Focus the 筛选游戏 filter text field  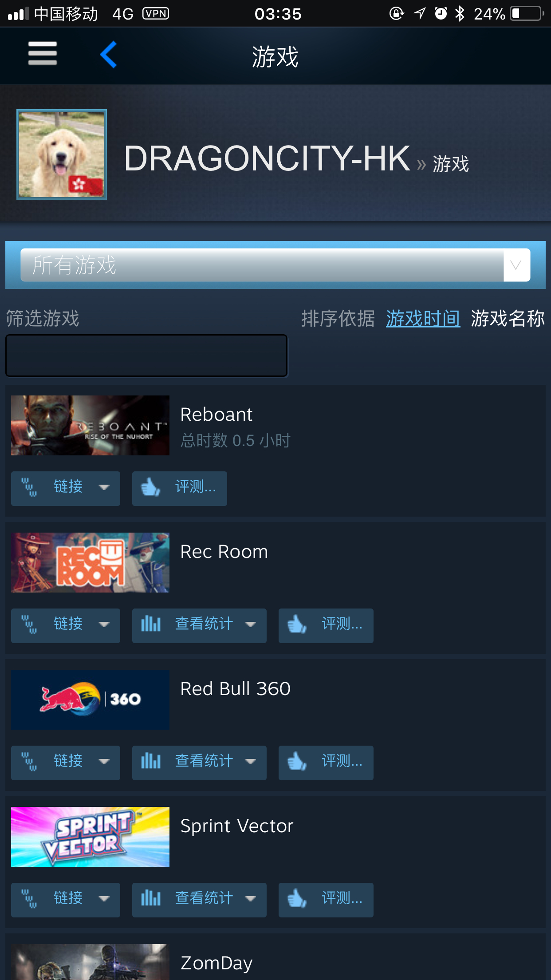click(x=146, y=356)
